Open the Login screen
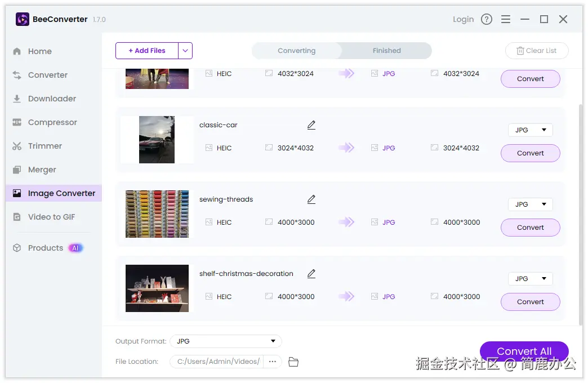This screenshot has width=588, height=383. tap(463, 19)
